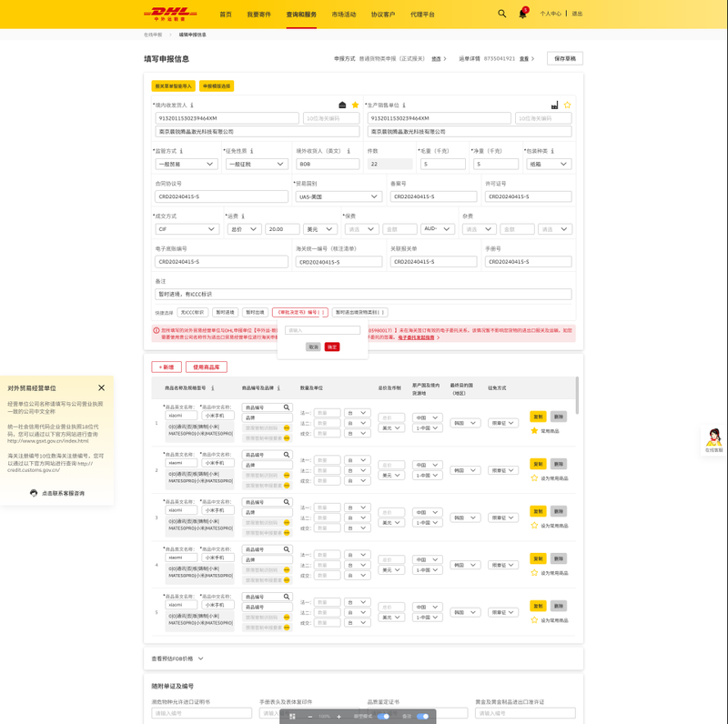Screen dimensions: 728x724
Task: Toggle the 原型模式 switch in bottom toolbar
Action: coord(383,717)
